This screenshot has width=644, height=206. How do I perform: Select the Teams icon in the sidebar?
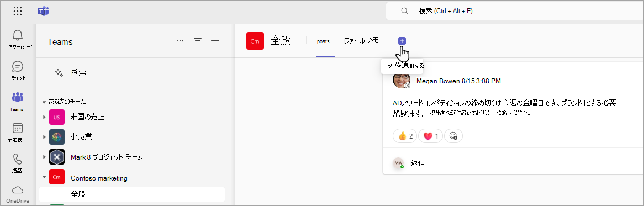pyautogui.click(x=17, y=97)
